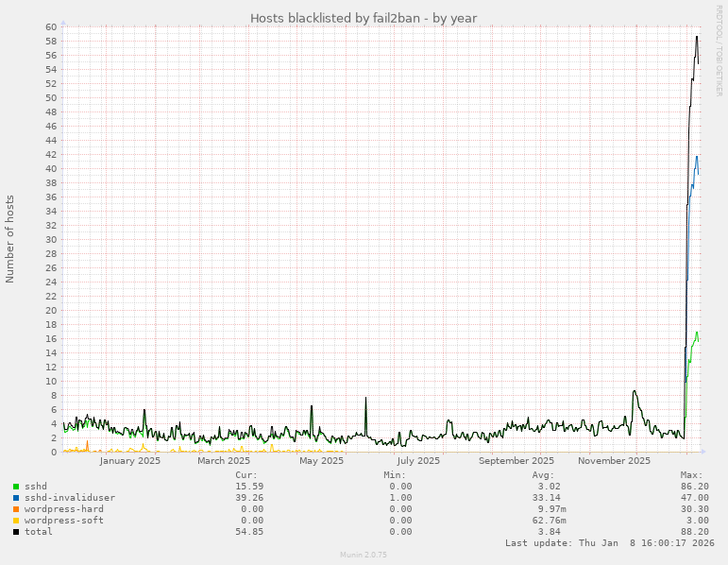Click the 'total' legend label

point(39,532)
